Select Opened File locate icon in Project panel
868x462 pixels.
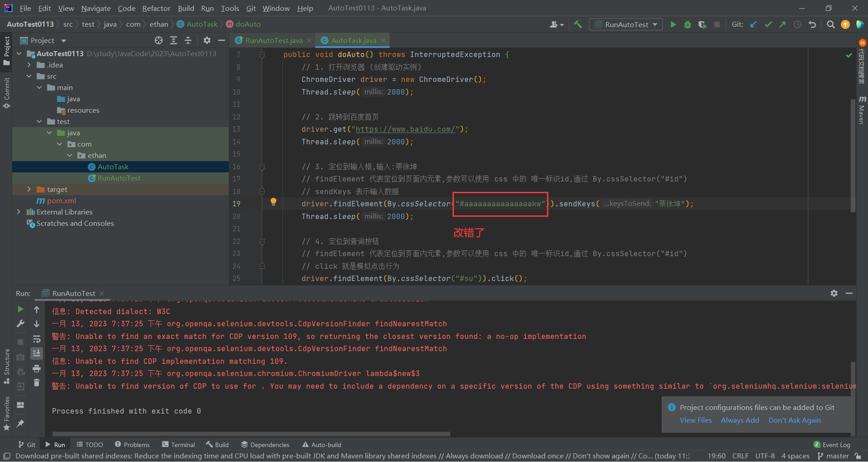(x=159, y=40)
